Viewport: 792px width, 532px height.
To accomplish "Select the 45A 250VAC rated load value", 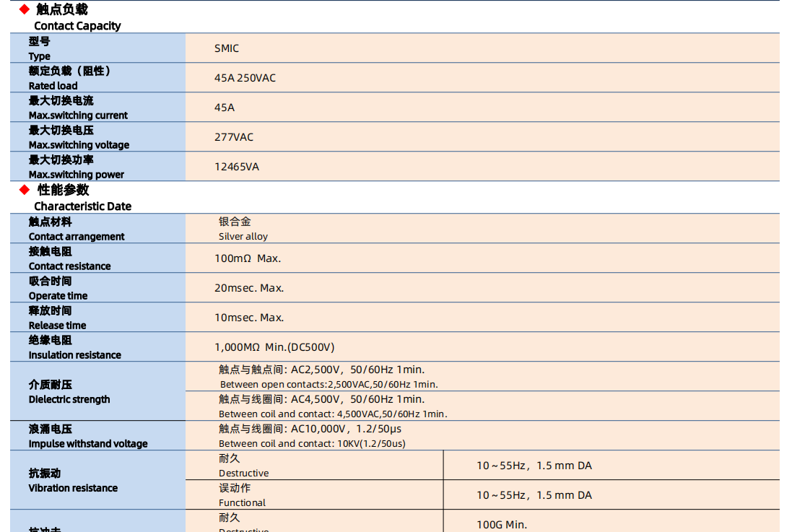I will coord(245,78).
